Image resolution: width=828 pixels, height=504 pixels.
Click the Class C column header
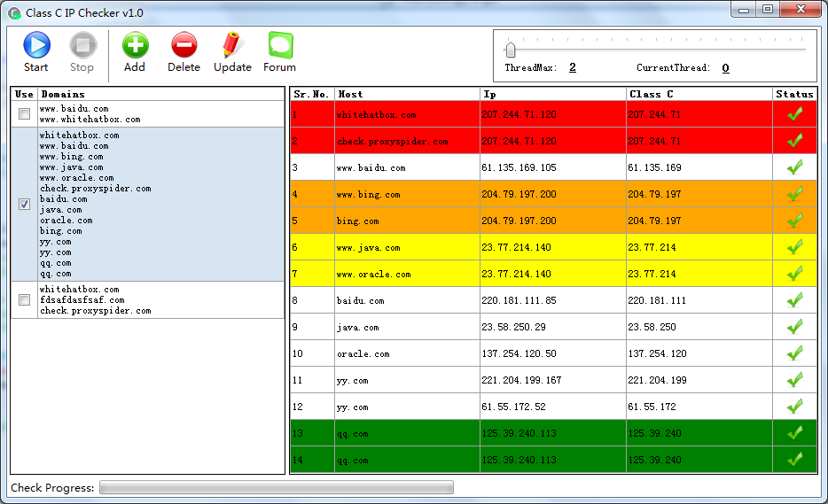[698, 94]
